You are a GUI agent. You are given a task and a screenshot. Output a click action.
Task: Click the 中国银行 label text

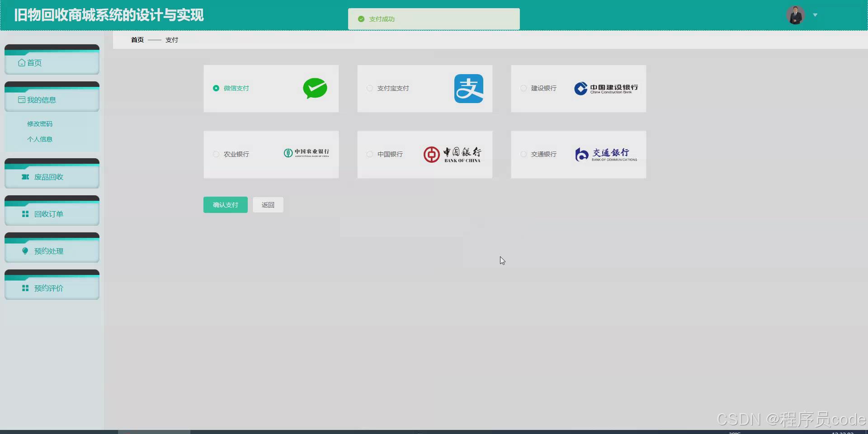pos(390,154)
